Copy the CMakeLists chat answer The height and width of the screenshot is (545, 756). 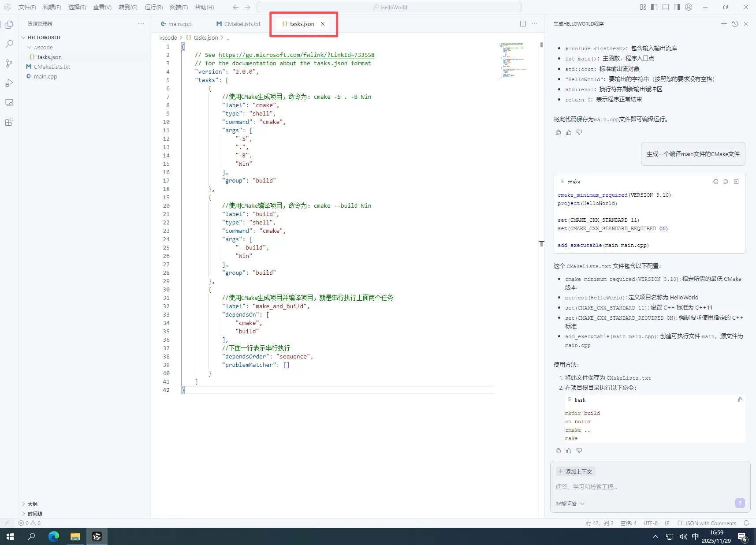(558, 451)
